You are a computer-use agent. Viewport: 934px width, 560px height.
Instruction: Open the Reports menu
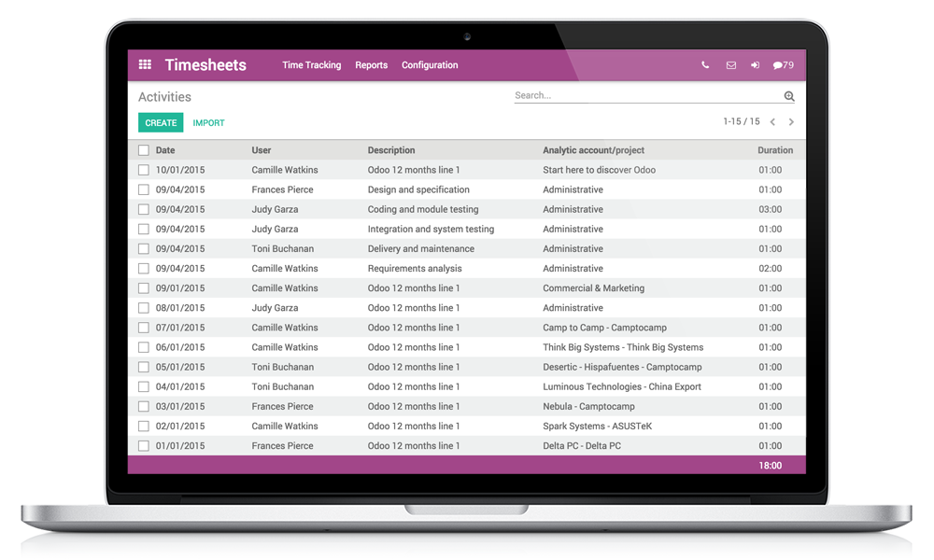[371, 65]
